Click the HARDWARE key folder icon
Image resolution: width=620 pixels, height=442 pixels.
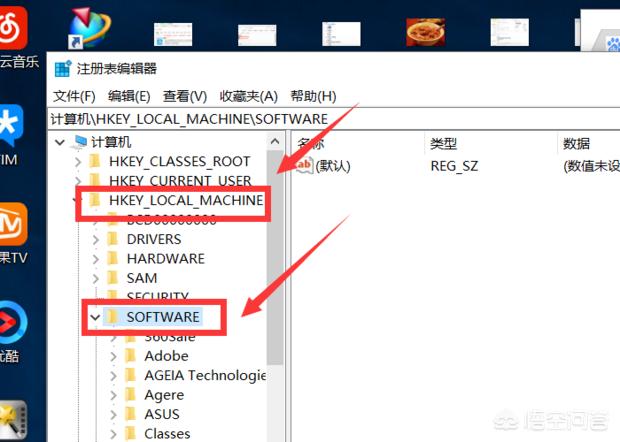[112, 258]
